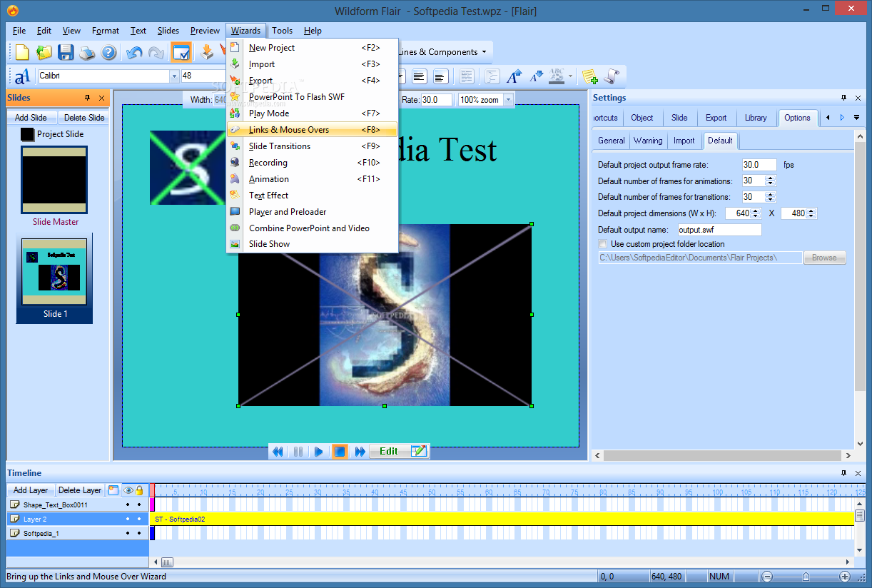Viewport: 872px width, 588px height.
Task: Toggle visibility dot for Shape_Text_Box0011 layer
Action: click(128, 505)
